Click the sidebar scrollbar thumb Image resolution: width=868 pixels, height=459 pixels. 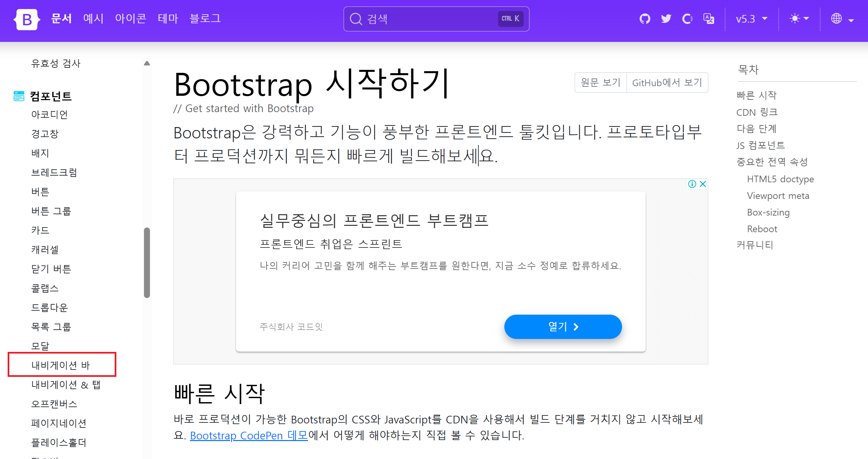tap(147, 263)
